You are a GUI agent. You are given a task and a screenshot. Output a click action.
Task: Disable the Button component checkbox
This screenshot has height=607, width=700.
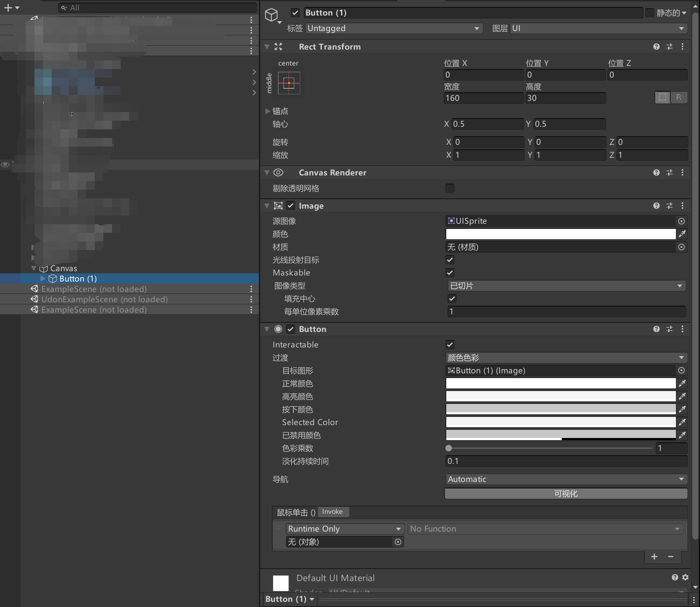coord(291,329)
